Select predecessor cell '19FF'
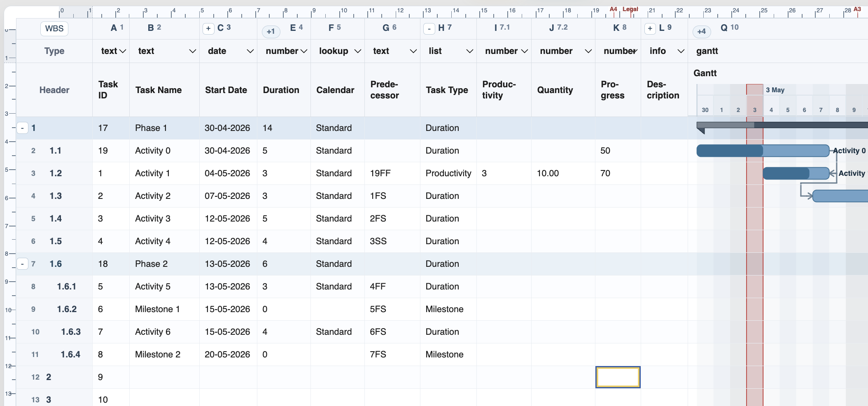868x406 pixels. pos(392,173)
